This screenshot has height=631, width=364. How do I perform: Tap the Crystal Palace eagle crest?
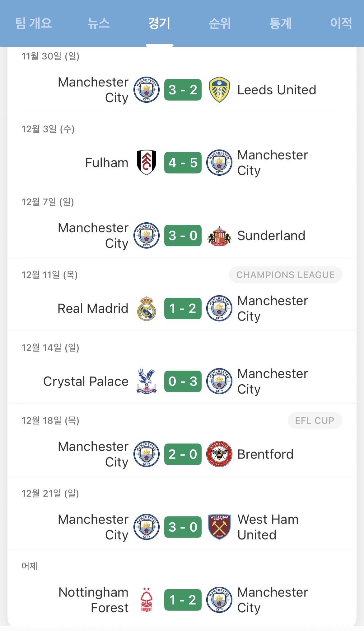click(x=146, y=381)
